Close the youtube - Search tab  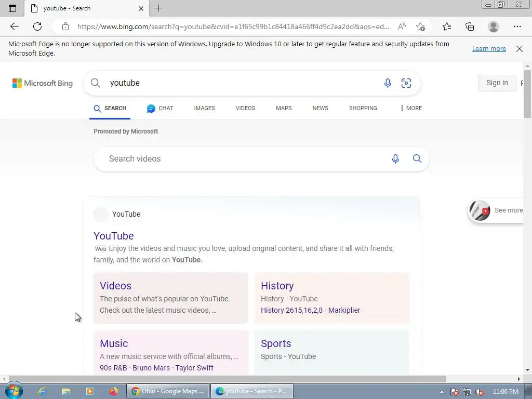pyautogui.click(x=141, y=8)
